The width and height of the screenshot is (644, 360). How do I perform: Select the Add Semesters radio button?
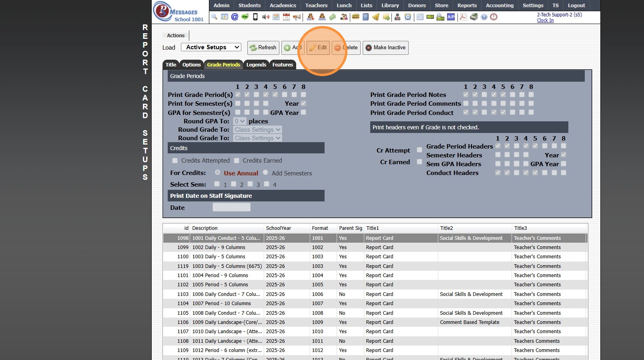coord(265,173)
